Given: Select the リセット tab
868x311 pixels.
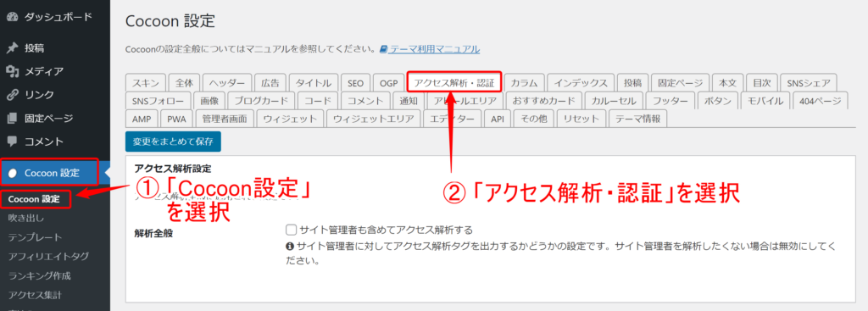Looking at the screenshot, I should (x=581, y=119).
